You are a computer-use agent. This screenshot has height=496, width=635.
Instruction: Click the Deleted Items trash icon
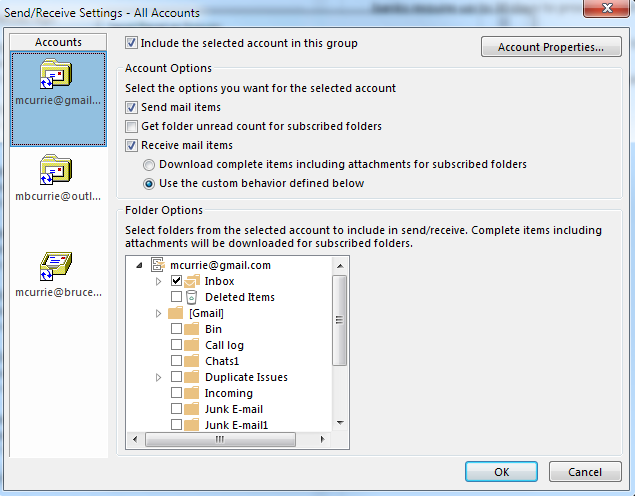pos(192,297)
